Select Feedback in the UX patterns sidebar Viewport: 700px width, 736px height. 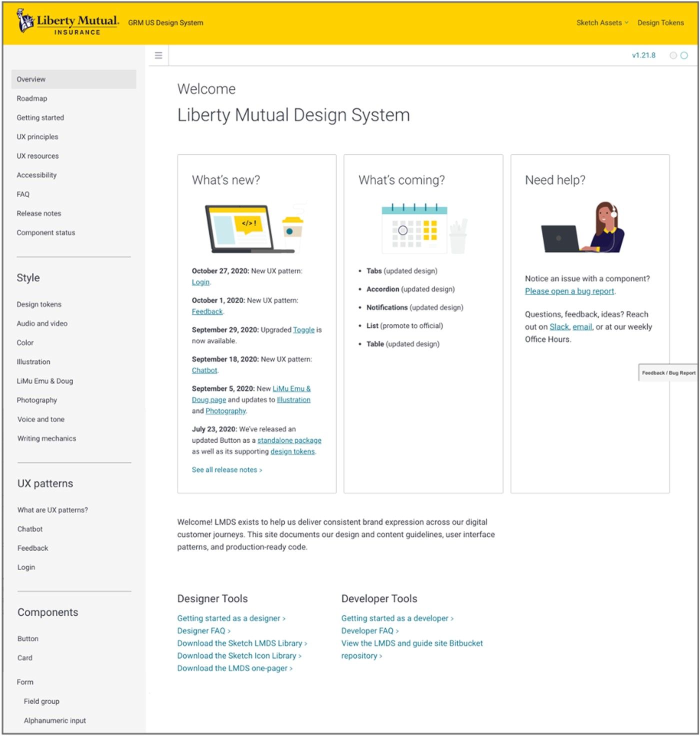point(33,548)
